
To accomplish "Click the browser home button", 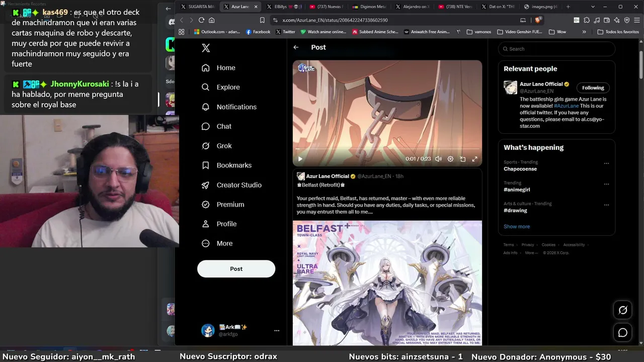I will (212, 20).
